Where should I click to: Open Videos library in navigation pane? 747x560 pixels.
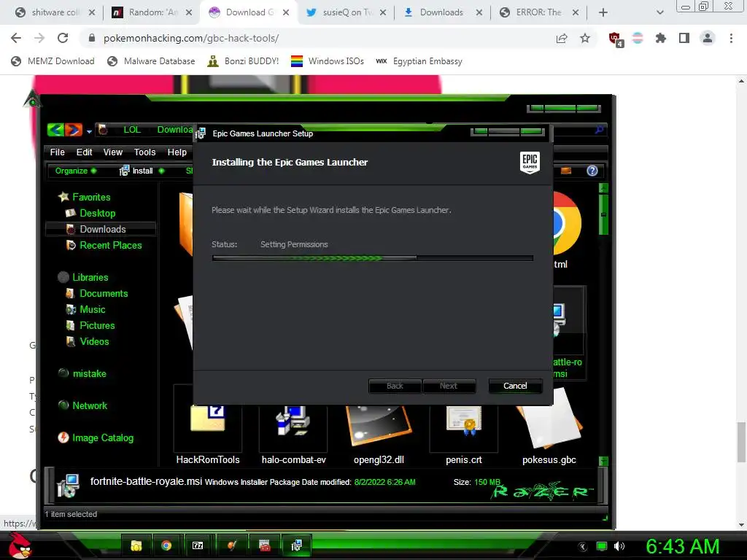point(88,341)
